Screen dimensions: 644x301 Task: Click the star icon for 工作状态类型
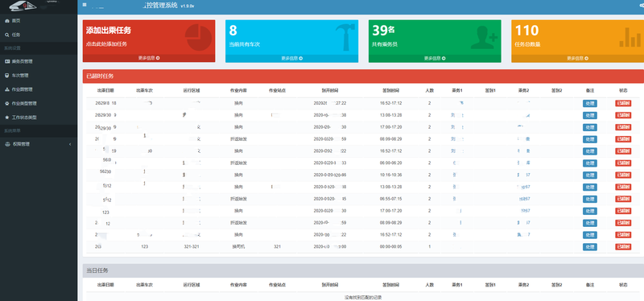[7, 118]
